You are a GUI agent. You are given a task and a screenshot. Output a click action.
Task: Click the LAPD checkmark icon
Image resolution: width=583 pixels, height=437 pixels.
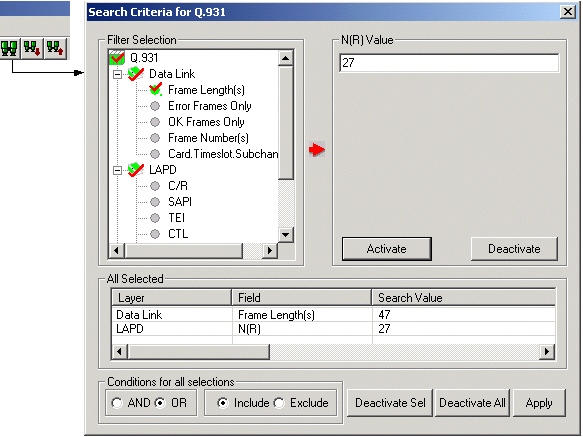[x=136, y=170]
